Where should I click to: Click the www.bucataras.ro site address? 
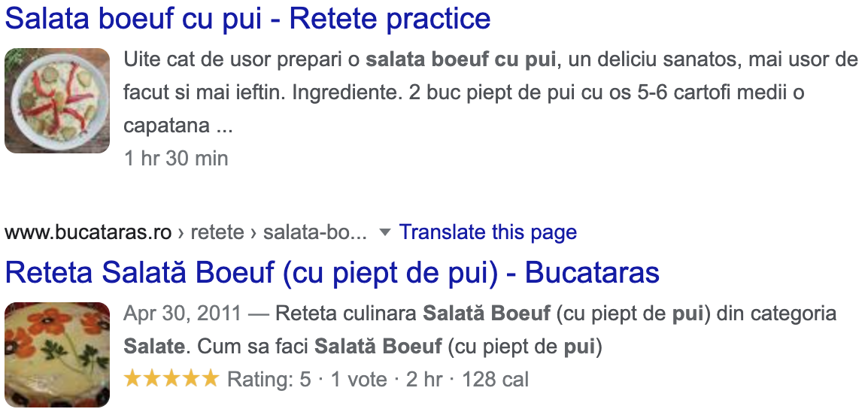[x=88, y=232]
